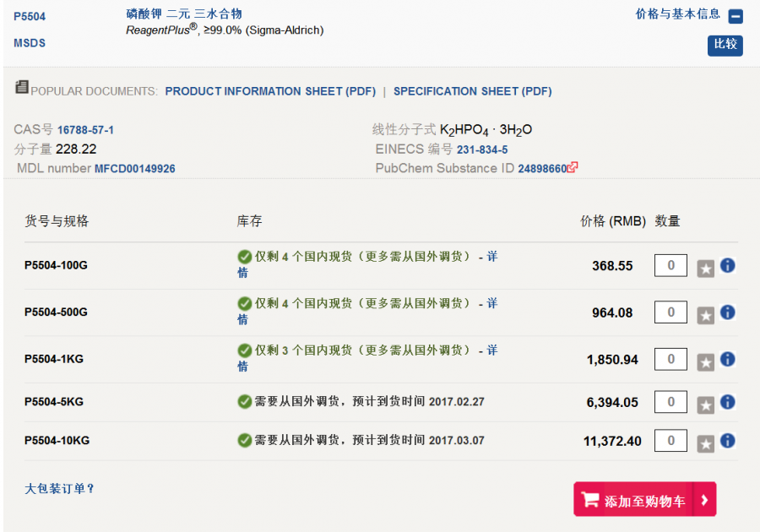
Task: Open Product Information Sheet PDF link
Action: (x=270, y=91)
